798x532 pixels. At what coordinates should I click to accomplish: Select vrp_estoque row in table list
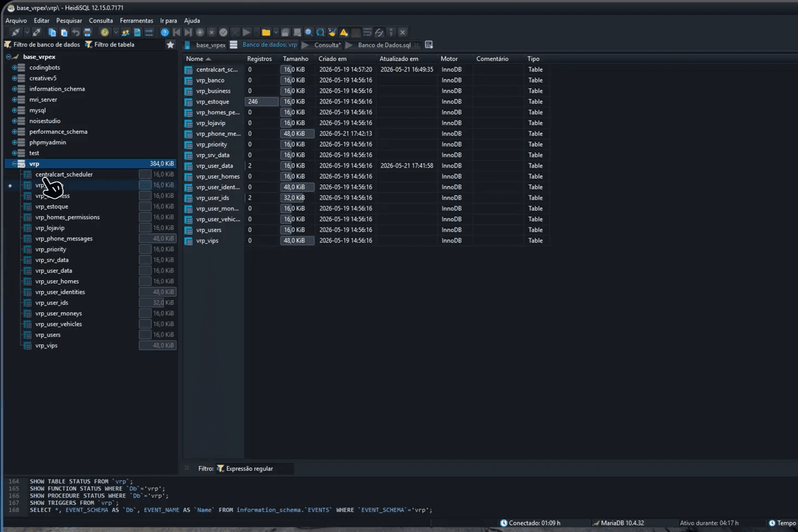[x=365, y=102]
